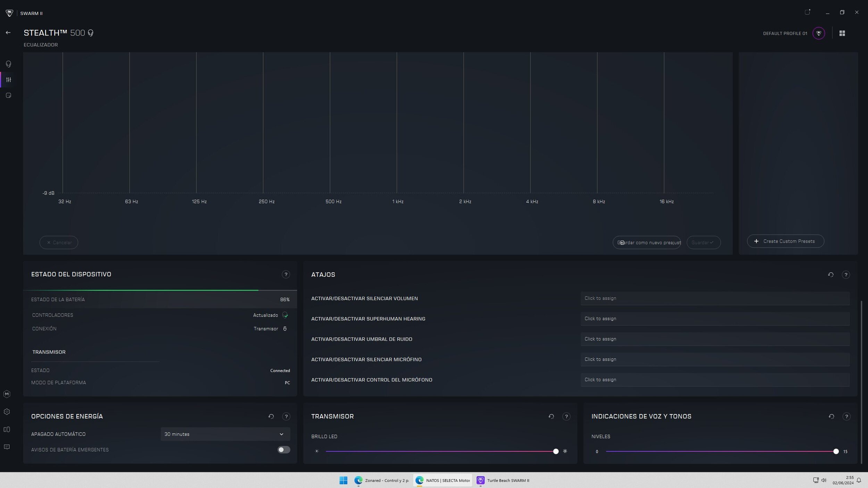Click Cancelar button in equalizer section
The image size is (868, 488).
(x=58, y=242)
